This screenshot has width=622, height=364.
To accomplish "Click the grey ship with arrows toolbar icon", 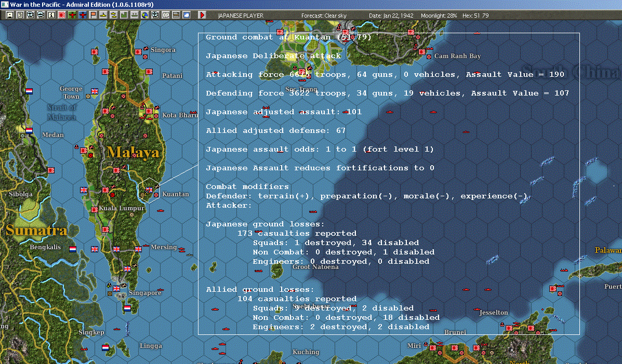I will click(135, 15).
